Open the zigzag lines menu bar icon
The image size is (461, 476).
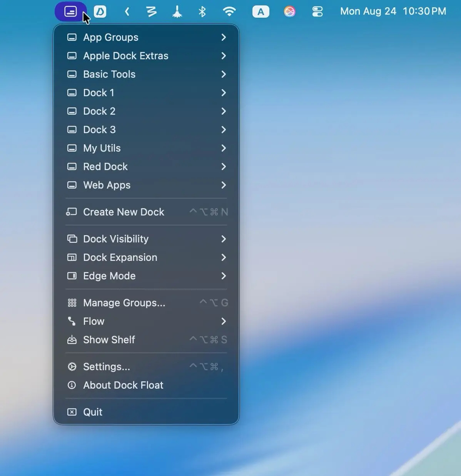152,12
